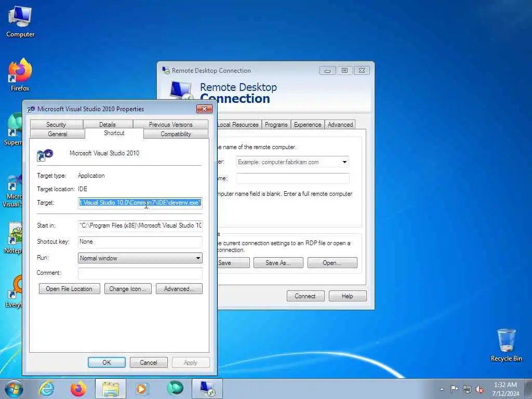
Task: Open Windows Explorer from the taskbar
Action: (111, 389)
